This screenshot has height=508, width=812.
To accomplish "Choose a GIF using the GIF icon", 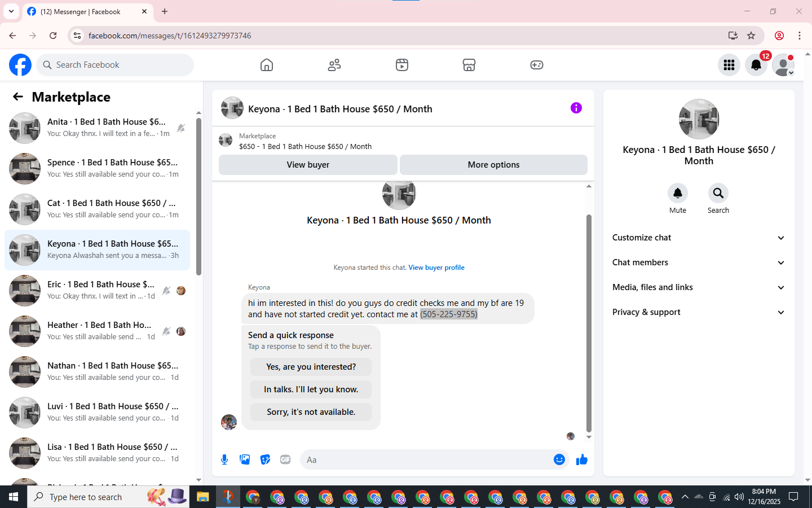I will pyautogui.click(x=285, y=459).
